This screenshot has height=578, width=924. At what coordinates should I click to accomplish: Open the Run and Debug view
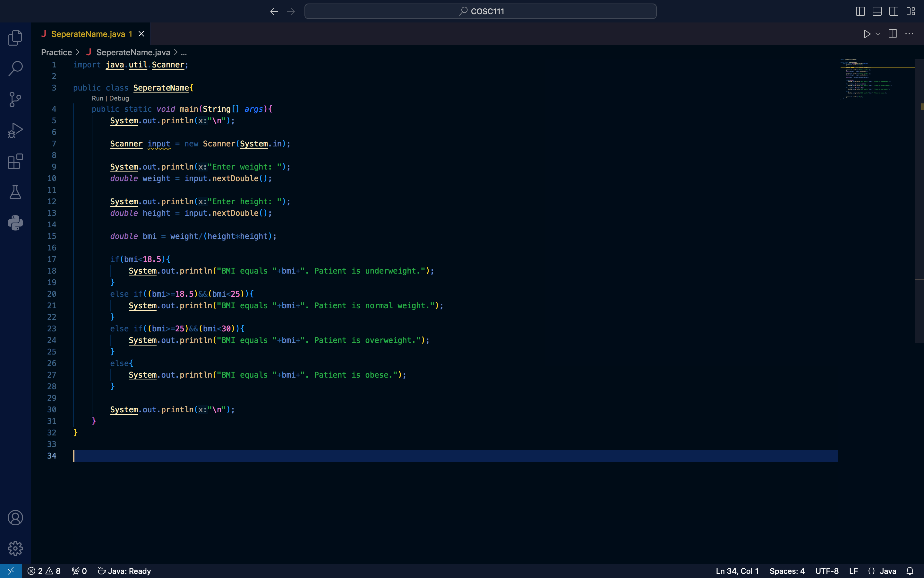click(x=15, y=130)
